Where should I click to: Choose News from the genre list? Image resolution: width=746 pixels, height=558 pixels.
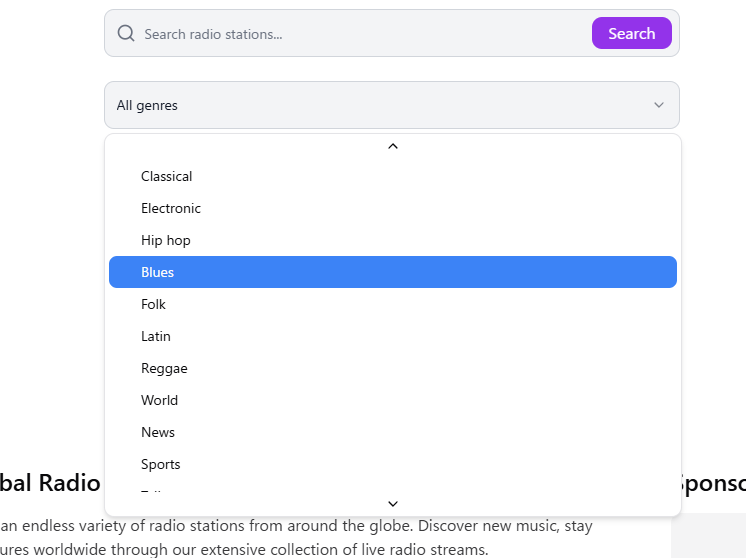(393, 432)
